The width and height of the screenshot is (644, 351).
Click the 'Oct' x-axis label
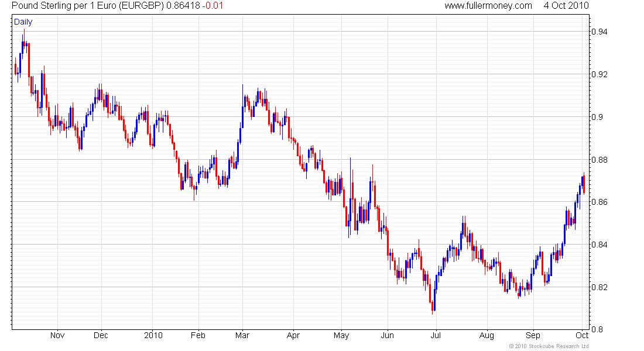[582, 335]
